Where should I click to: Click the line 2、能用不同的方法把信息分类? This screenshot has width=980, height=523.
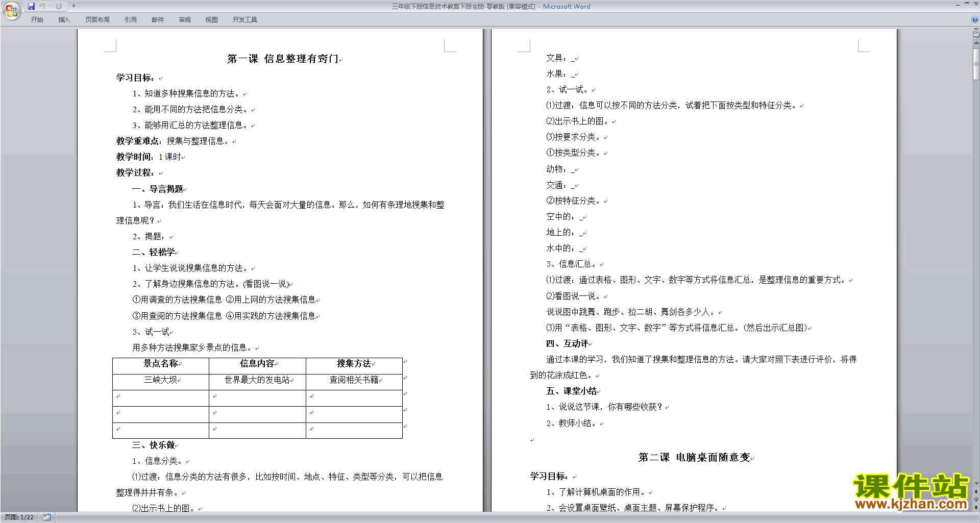[x=190, y=109]
